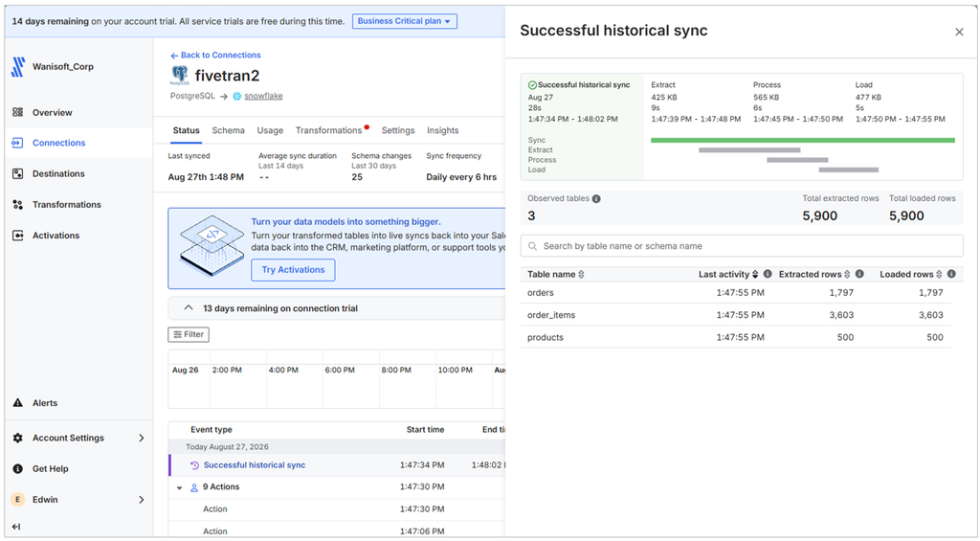Select the order_items table row
Image resolution: width=980 pixels, height=541 pixels.
pyautogui.click(x=736, y=315)
